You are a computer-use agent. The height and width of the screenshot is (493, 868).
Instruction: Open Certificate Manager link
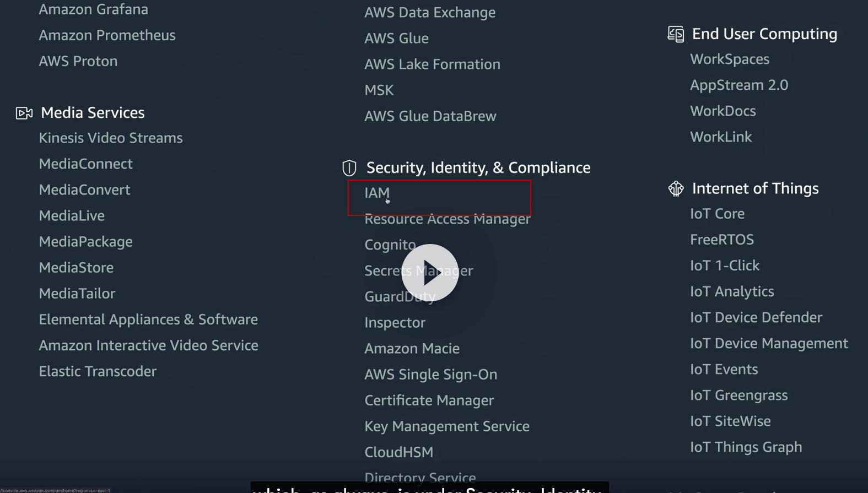(429, 400)
